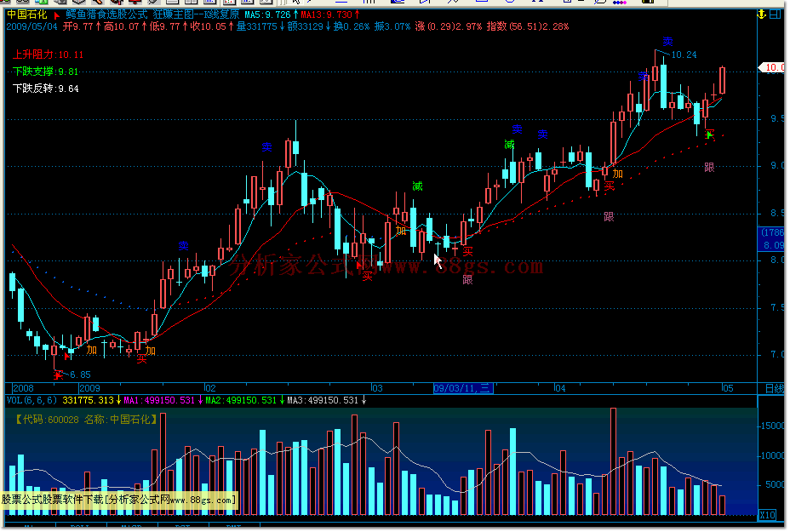Viewport: 790px width, 532px height.
Task: Jump to the 2009 mark on the time axis
Action: (89, 388)
